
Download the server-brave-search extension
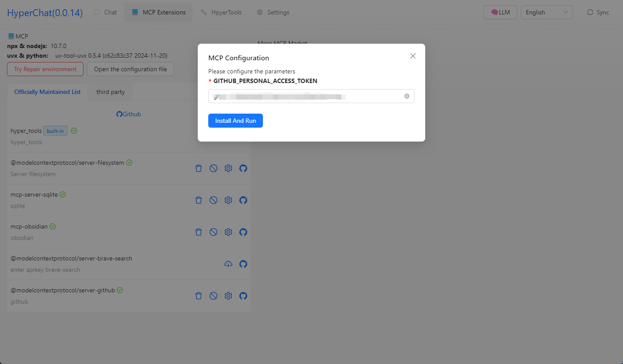(x=228, y=264)
